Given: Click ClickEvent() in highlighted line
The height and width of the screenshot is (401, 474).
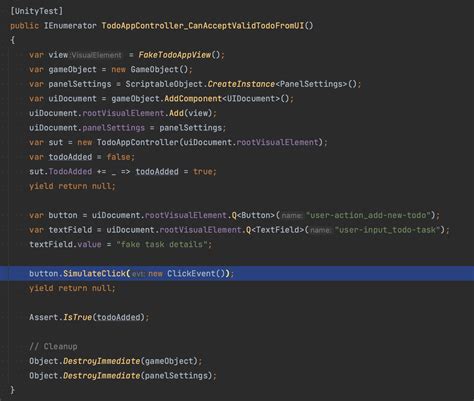Looking at the screenshot, I should 196,274.
